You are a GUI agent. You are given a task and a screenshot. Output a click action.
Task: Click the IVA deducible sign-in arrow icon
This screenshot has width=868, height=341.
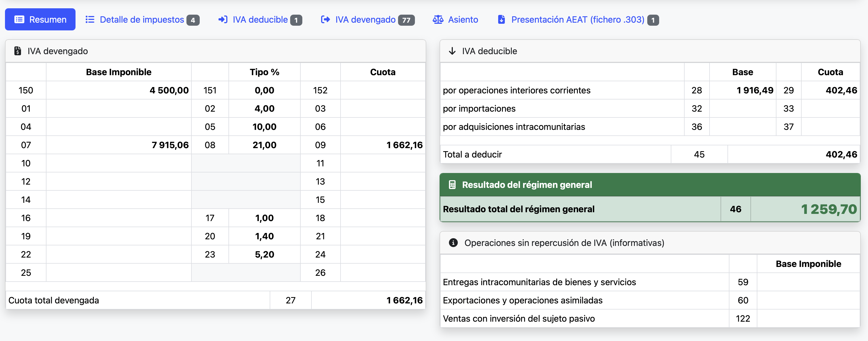pos(223,20)
